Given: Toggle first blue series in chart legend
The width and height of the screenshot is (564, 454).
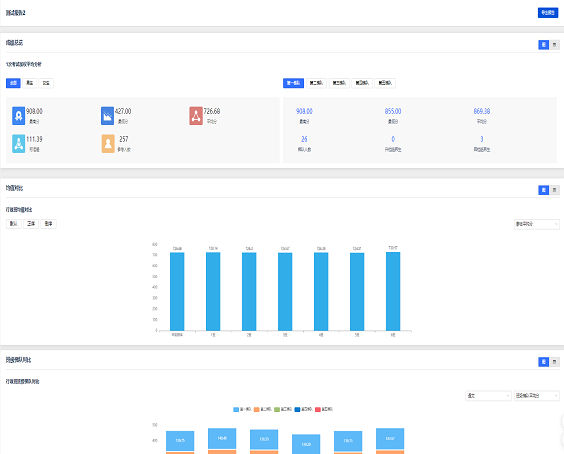Looking at the screenshot, I should click(x=242, y=409).
